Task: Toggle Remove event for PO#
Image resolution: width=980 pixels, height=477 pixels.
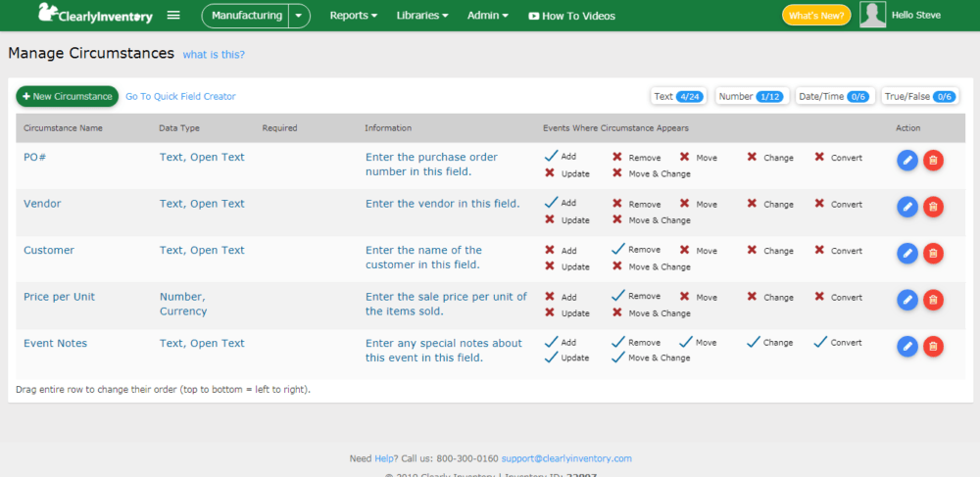Action: tap(617, 158)
